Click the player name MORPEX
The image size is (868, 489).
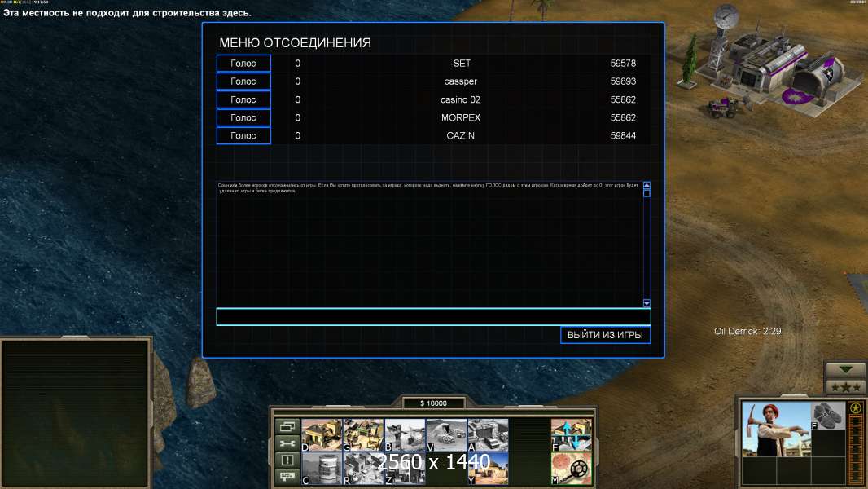[x=461, y=117]
